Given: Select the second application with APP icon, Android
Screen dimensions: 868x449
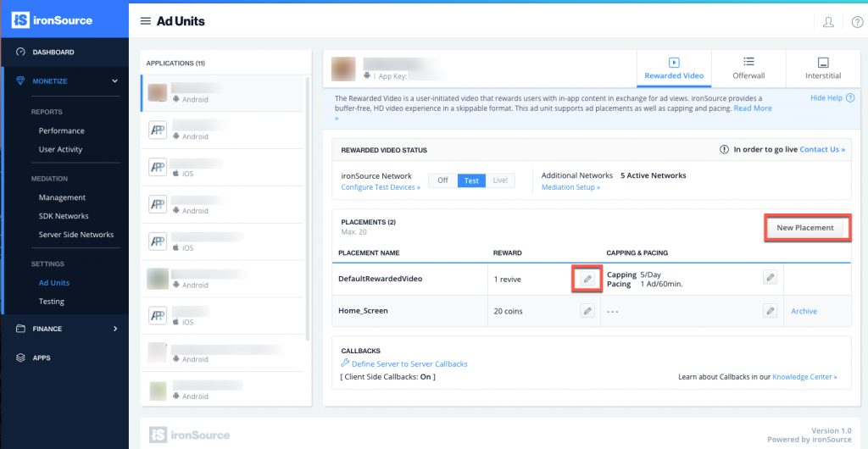Looking at the screenshot, I should pos(222,130).
